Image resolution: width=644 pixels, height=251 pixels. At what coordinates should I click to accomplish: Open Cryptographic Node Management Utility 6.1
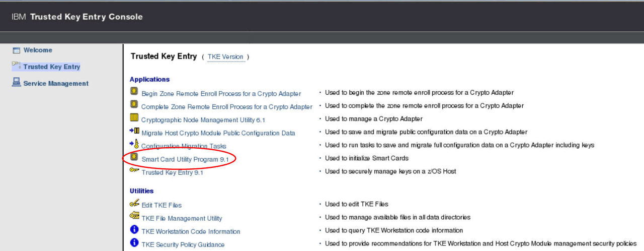click(x=203, y=120)
